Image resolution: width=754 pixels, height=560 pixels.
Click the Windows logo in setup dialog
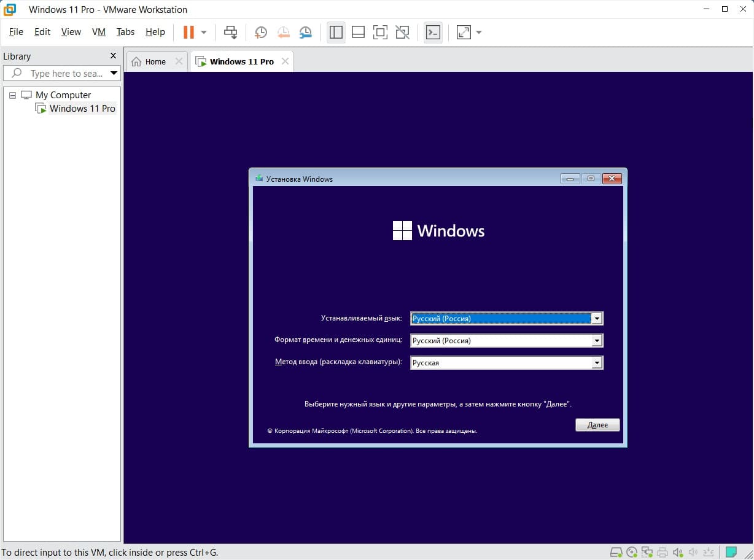[402, 230]
